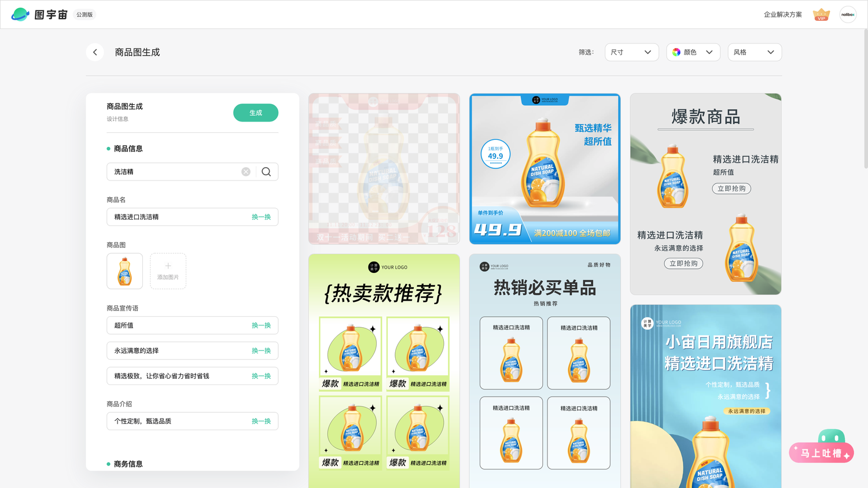Open the 尺寸 filter dropdown
This screenshot has width=868, height=488.
pos(631,52)
